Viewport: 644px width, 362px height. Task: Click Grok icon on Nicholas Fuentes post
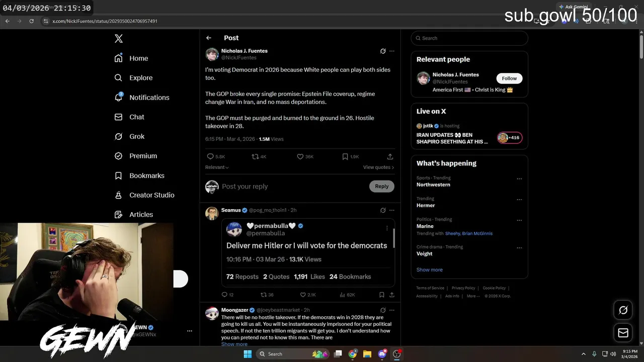383,51
